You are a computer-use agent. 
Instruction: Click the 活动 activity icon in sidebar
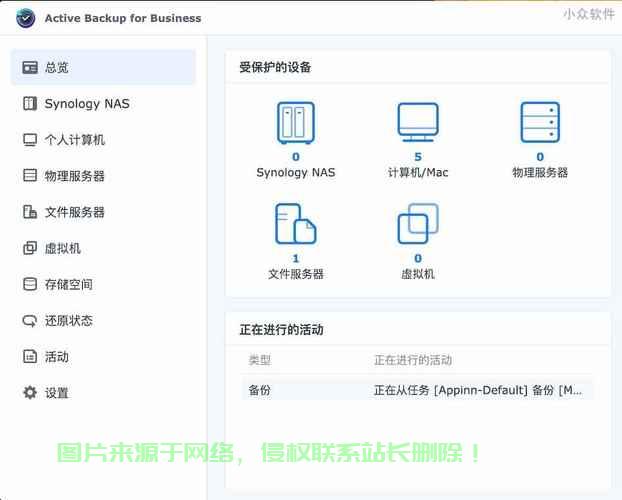pyautogui.click(x=30, y=356)
